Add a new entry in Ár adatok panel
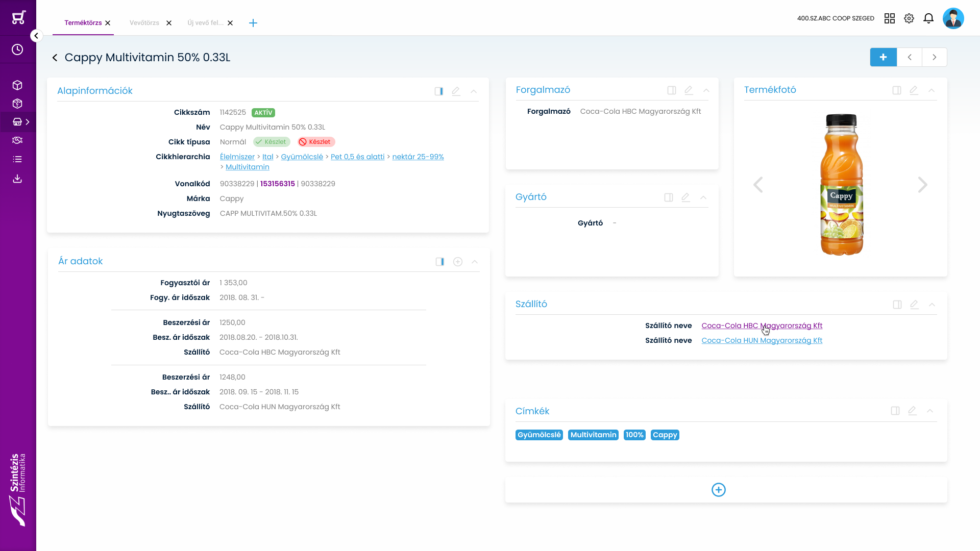This screenshot has height=551, width=980. coord(458,262)
